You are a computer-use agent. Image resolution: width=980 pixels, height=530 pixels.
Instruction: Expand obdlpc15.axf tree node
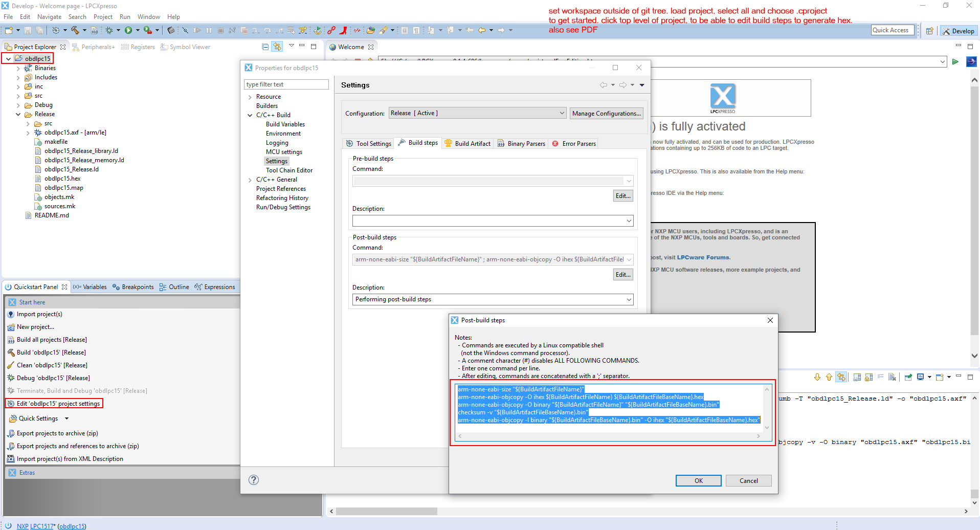pyautogui.click(x=28, y=132)
